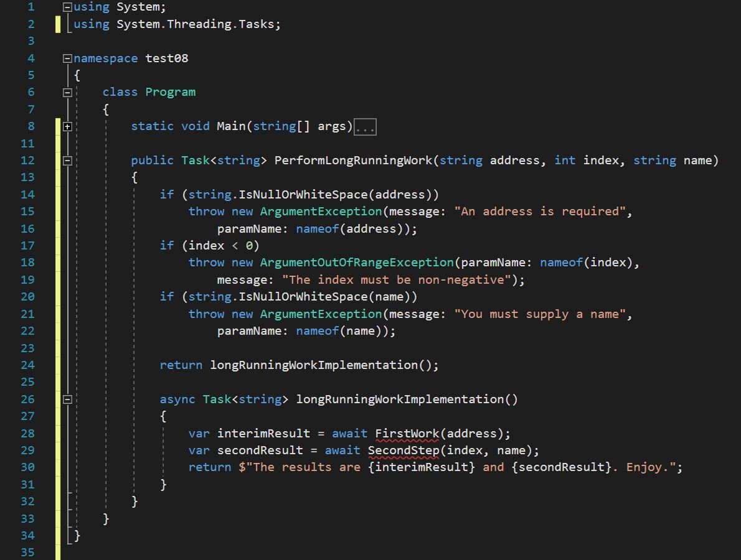Click the ellipsis box after Main's signature
The height and width of the screenshot is (560, 741).
pos(365,126)
